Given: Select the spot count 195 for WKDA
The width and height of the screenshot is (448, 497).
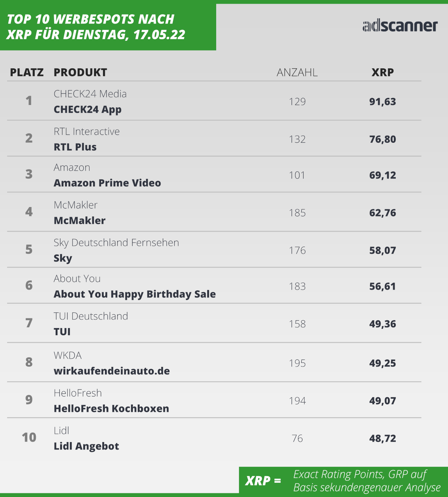Looking at the screenshot, I should (297, 363).
